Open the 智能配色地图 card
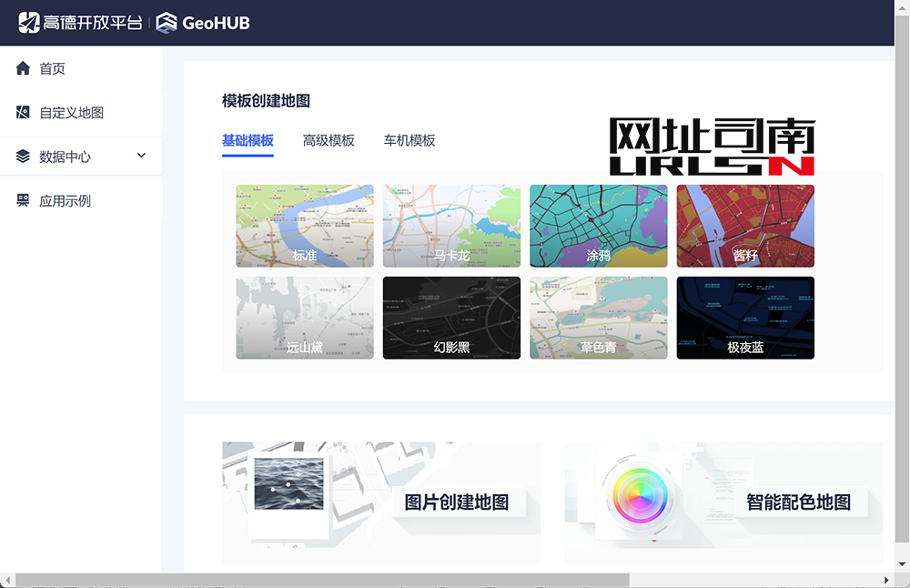 click(x=723, y=502)
